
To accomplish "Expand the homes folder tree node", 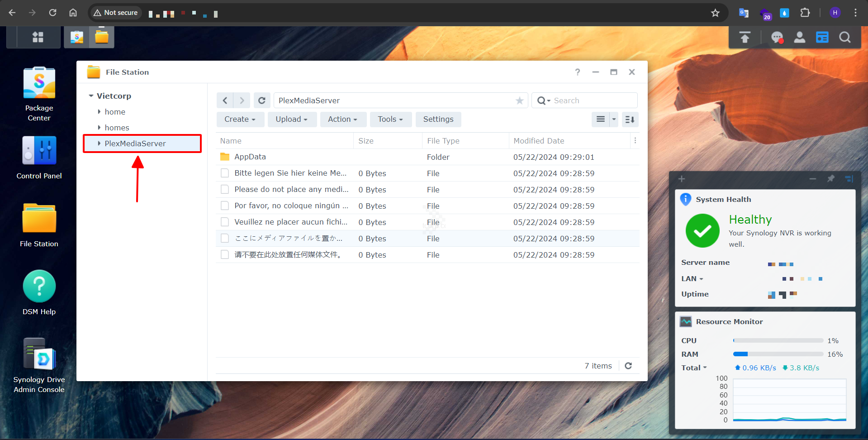I will pyautogui.click(x=100, y=128).
